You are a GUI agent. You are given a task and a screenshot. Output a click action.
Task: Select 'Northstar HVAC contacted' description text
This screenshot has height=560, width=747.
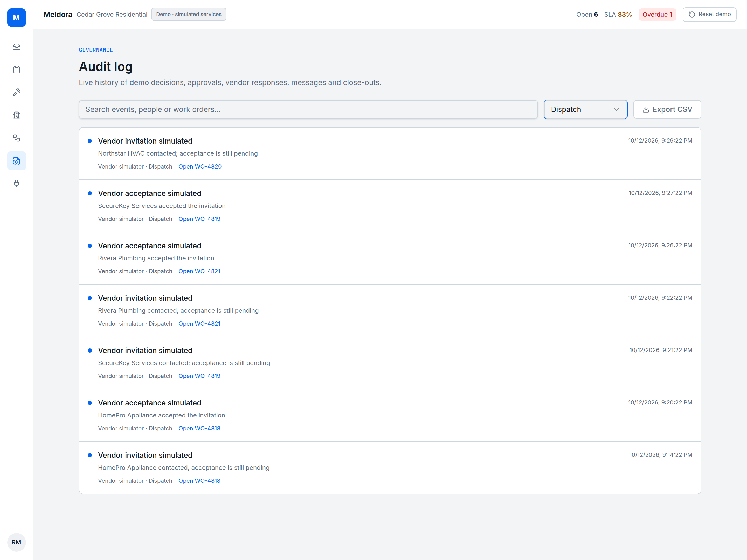pyautogui.click(x=178, y=153)
